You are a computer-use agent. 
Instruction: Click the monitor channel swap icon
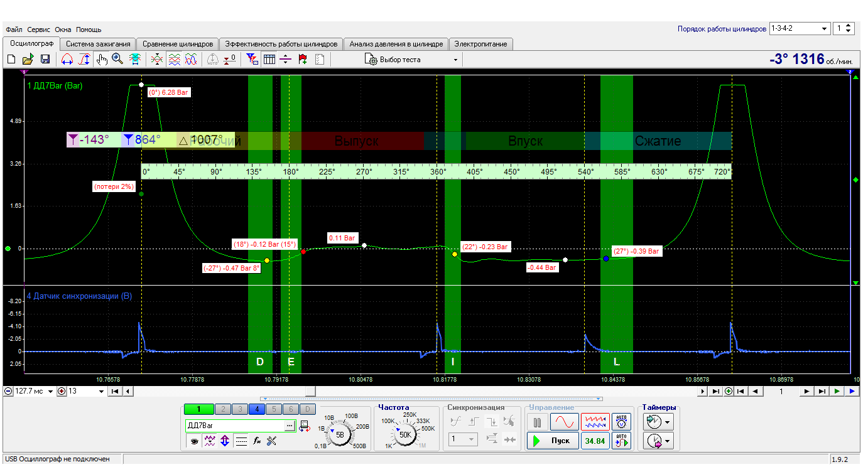305,426
